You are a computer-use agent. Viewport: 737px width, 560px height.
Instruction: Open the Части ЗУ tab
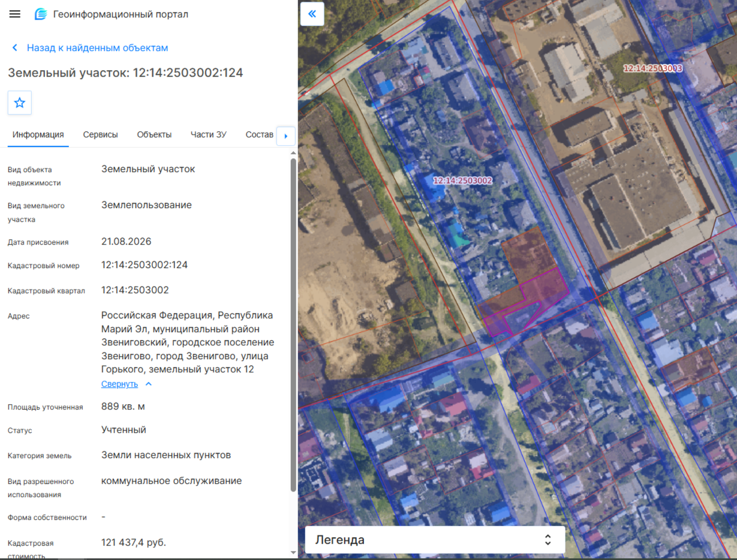(x=209, y=134)
